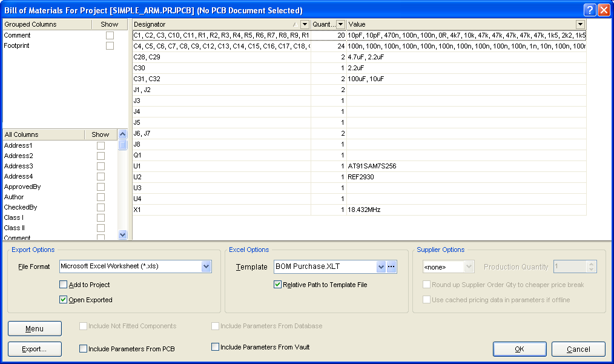Enable Show for Author column
Viewport: 614px width, 364px height.
click(x=101, y=197)
